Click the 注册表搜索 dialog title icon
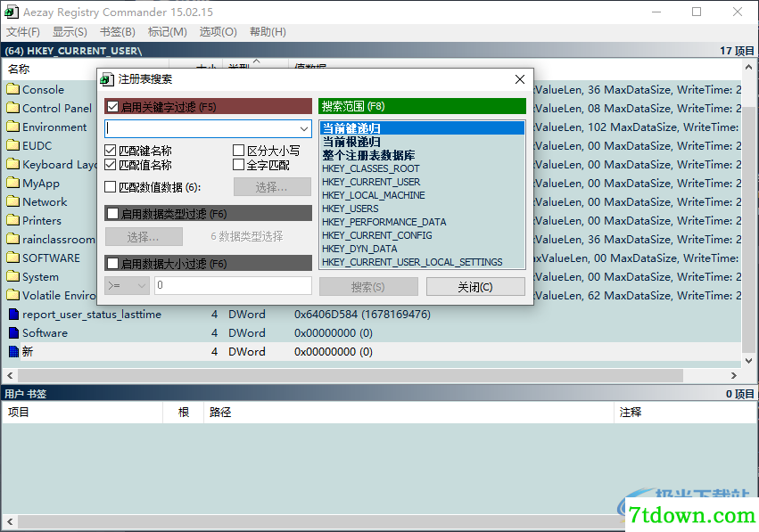The height and width of the screenshot is (532, 759). click(107, 79)
